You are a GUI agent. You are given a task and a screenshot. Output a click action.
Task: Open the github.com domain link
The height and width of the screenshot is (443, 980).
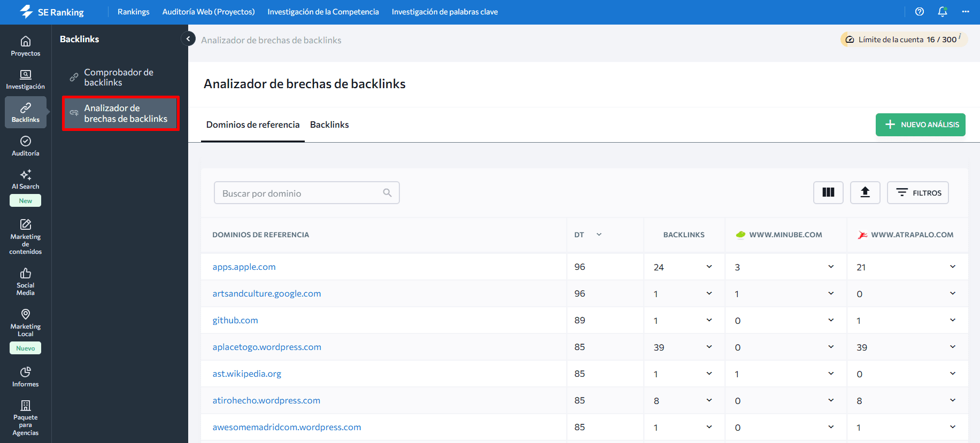coord(235,320)
